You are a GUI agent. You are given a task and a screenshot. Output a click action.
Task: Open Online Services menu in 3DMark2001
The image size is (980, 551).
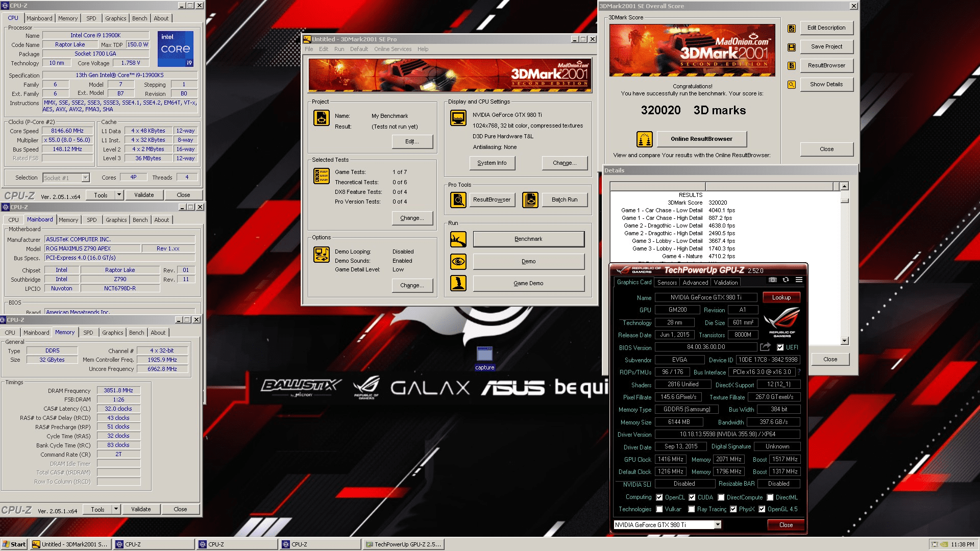click(393, 49)
